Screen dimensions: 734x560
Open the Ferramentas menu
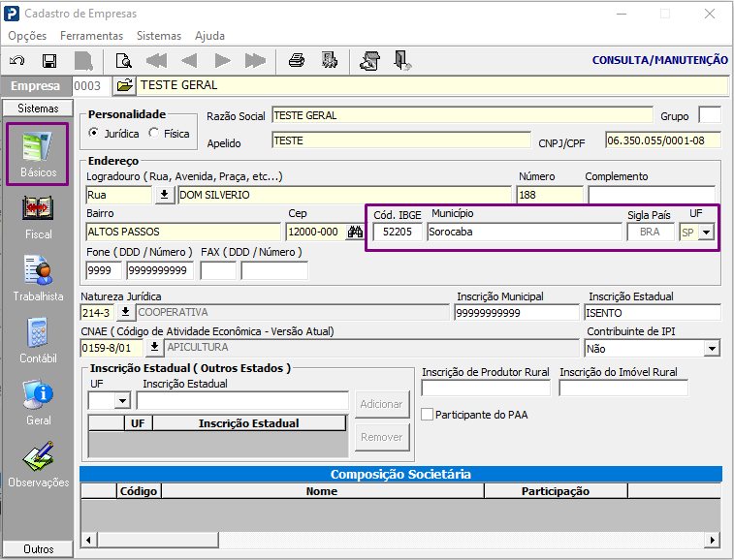tap(91, 36)
